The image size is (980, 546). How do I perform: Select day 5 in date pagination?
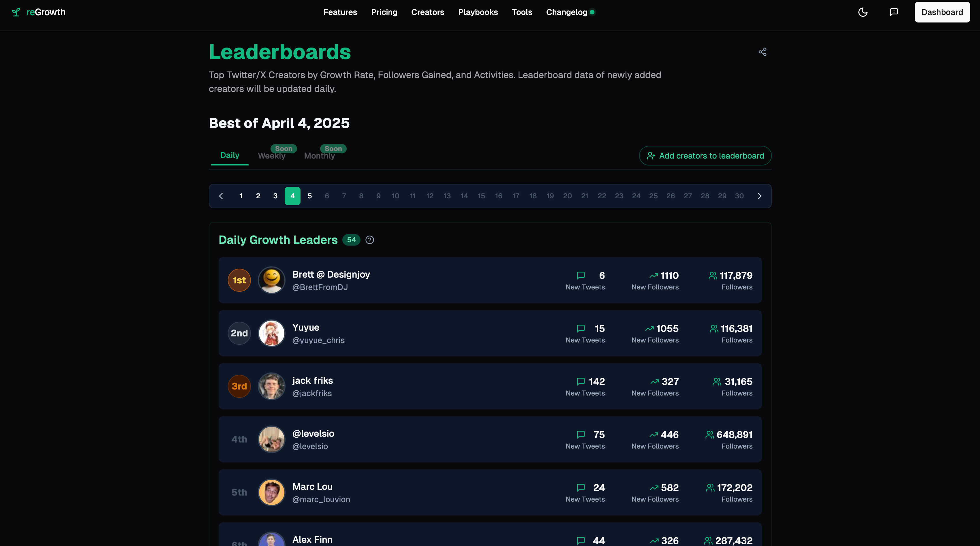point(309,196)
